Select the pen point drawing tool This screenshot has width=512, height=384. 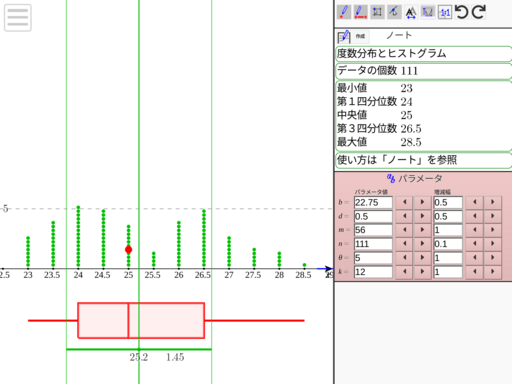(344, 12)
